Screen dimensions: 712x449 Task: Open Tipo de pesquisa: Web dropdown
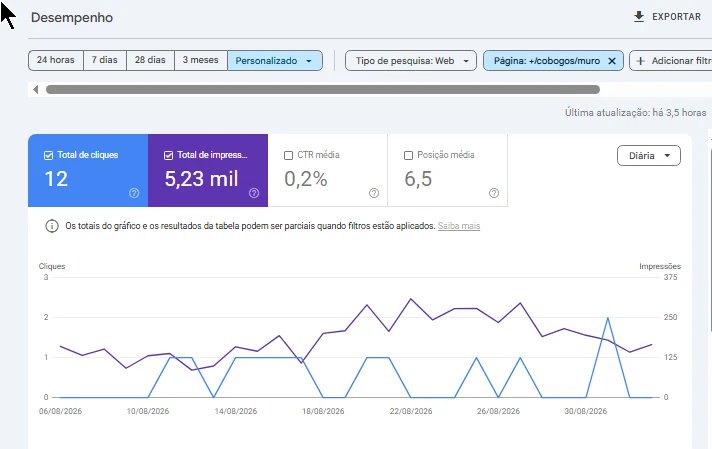pos(410,61)
